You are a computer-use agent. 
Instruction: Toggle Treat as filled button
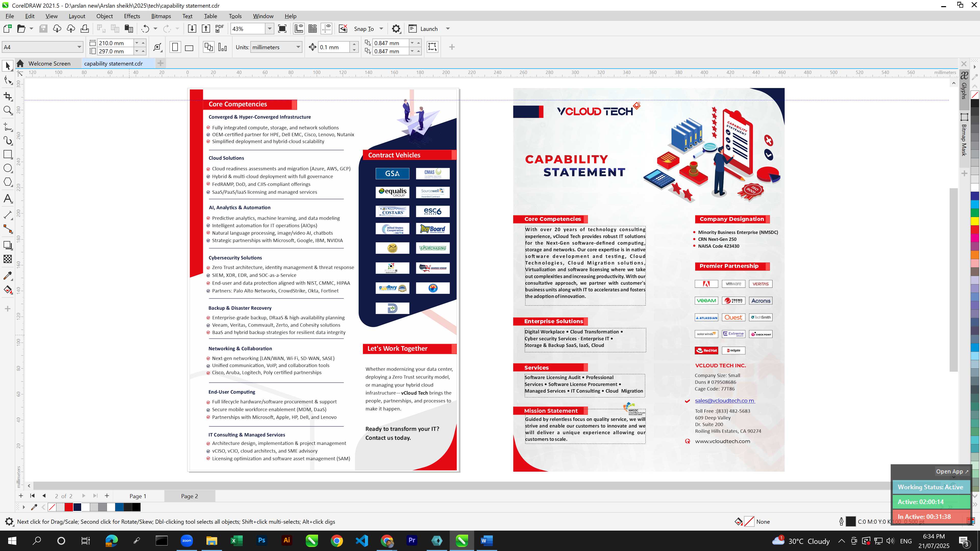pyautogui.click(x=433, y=47)
